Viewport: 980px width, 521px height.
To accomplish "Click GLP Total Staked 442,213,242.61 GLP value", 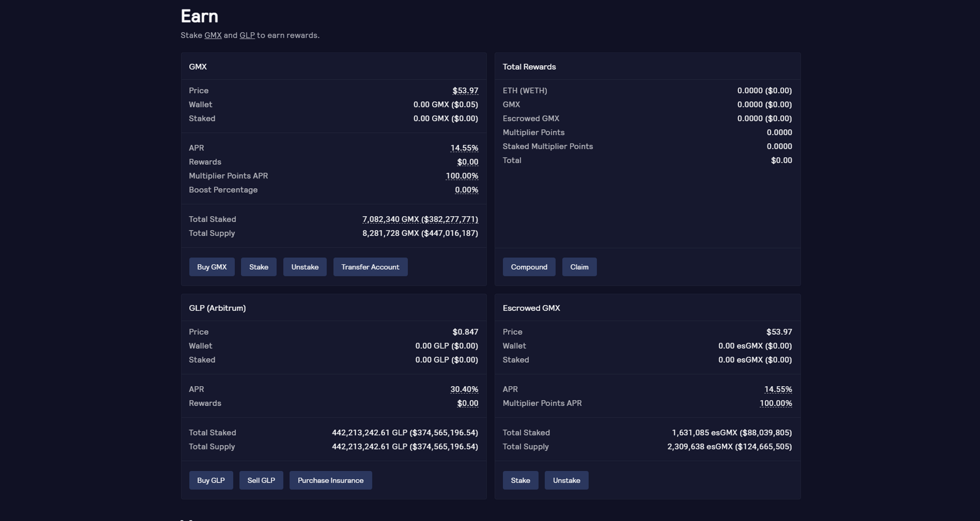I will (x=405, y=433).
